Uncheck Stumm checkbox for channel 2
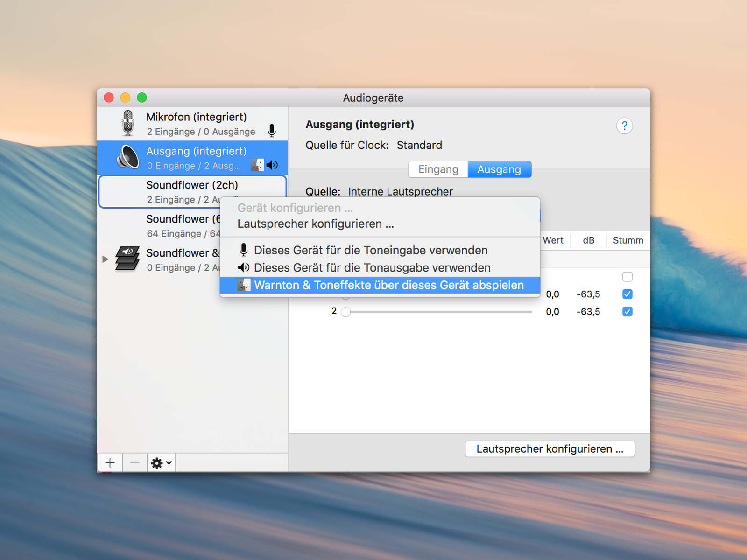Image resolution: width=747 pixels, height=560 pixels. (x=627, y=311)
